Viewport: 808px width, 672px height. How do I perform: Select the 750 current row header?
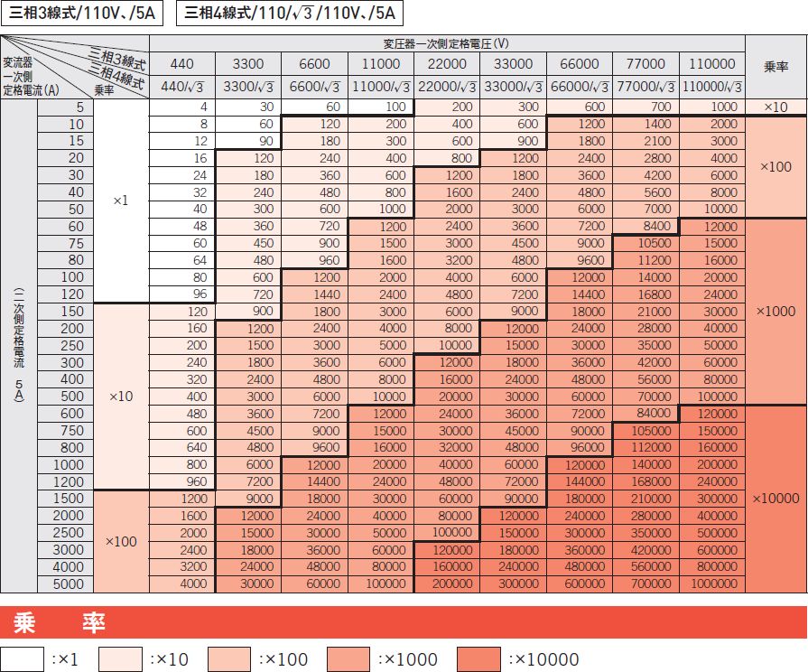pos(65,431)
